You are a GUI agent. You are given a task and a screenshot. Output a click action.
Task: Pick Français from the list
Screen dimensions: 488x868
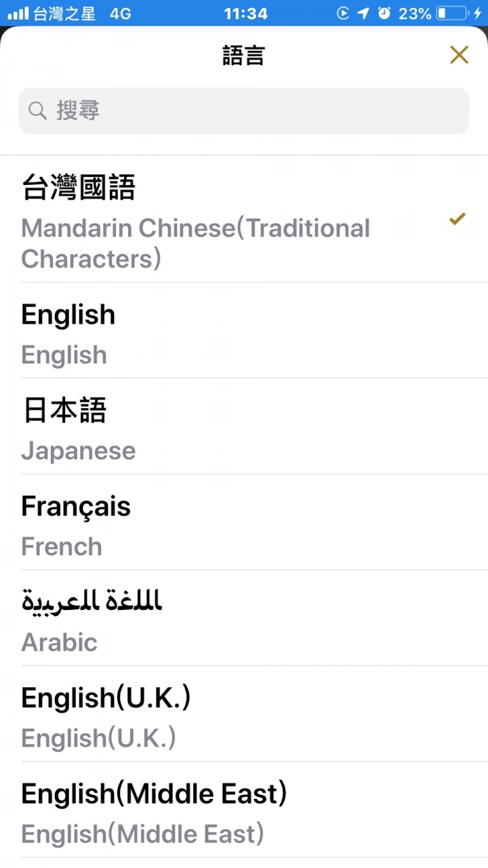(244, 522)
